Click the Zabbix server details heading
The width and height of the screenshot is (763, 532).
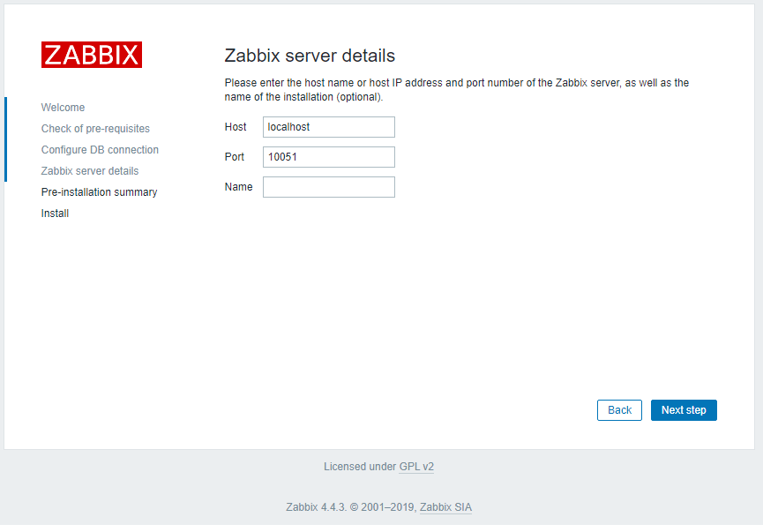310,56
